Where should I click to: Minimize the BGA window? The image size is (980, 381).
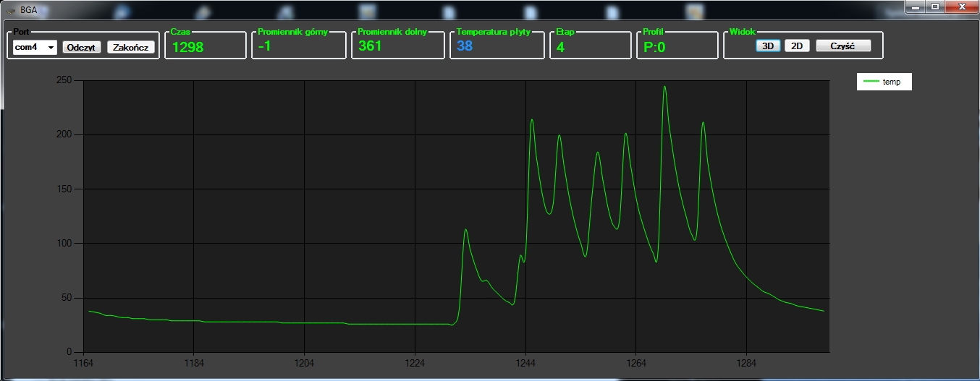tap(916, 7)
